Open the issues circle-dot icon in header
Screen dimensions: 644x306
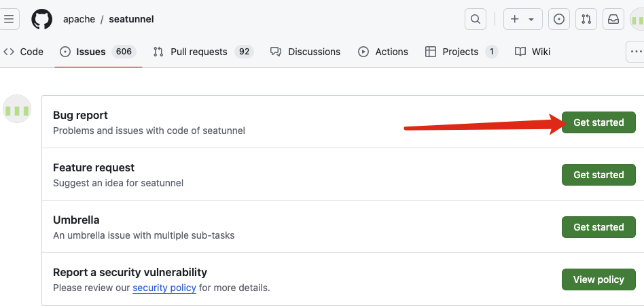(x=559, y=19)
